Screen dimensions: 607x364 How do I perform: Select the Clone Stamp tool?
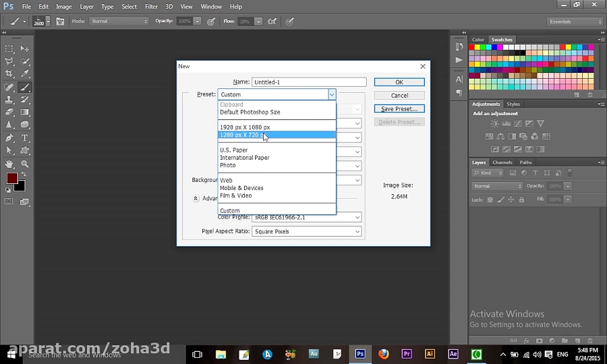9,99
